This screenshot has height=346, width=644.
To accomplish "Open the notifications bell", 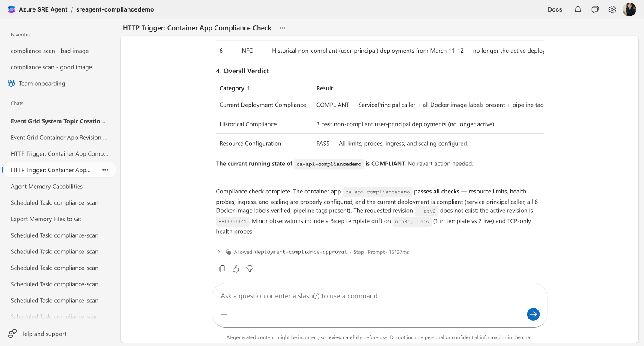I will [x=578, y=9].
